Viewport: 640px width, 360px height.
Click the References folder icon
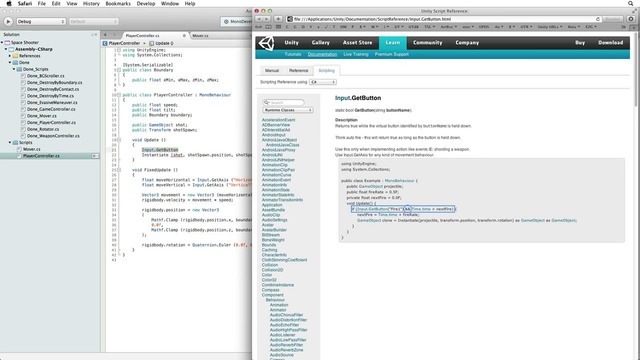point(15,56)
